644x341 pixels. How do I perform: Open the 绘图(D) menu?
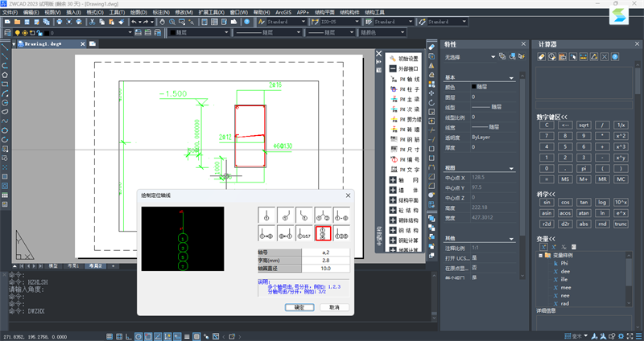click(x=138, y=14)
